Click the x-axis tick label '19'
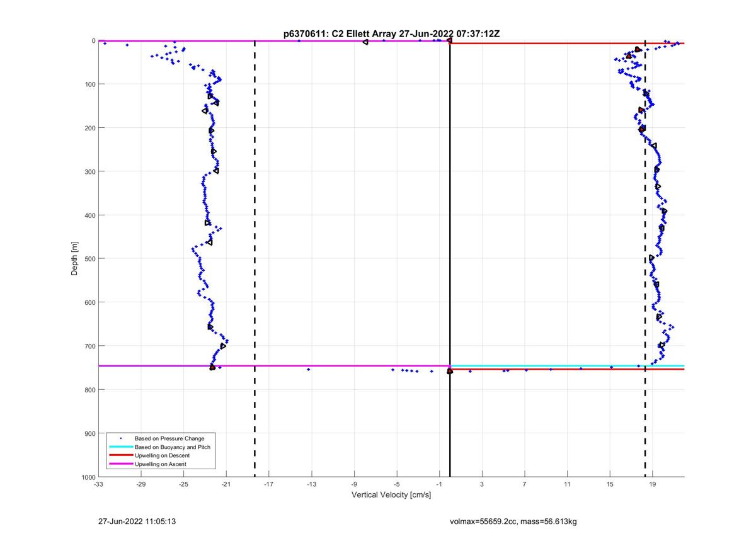The image size is (756, 536). coord(653,484)
